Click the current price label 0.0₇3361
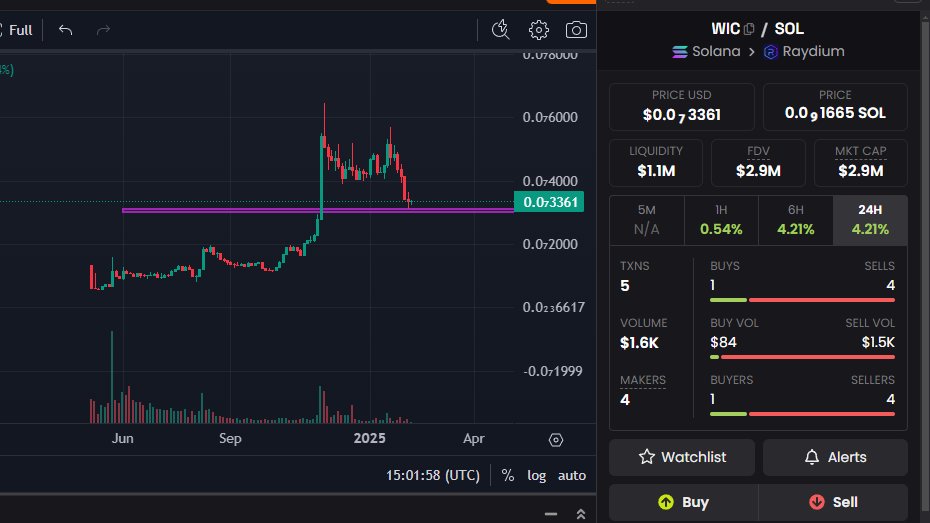 tap(549, 202)
